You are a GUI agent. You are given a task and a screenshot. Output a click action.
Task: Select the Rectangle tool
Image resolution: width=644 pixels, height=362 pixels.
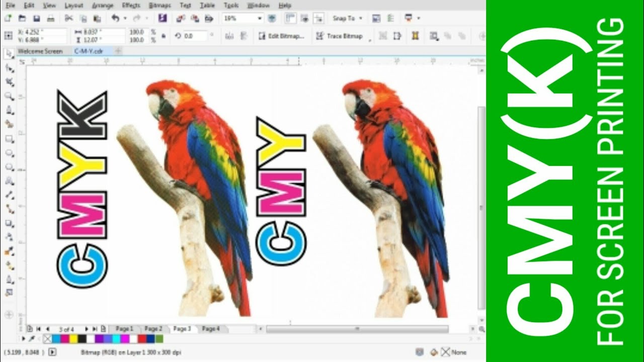9,139
